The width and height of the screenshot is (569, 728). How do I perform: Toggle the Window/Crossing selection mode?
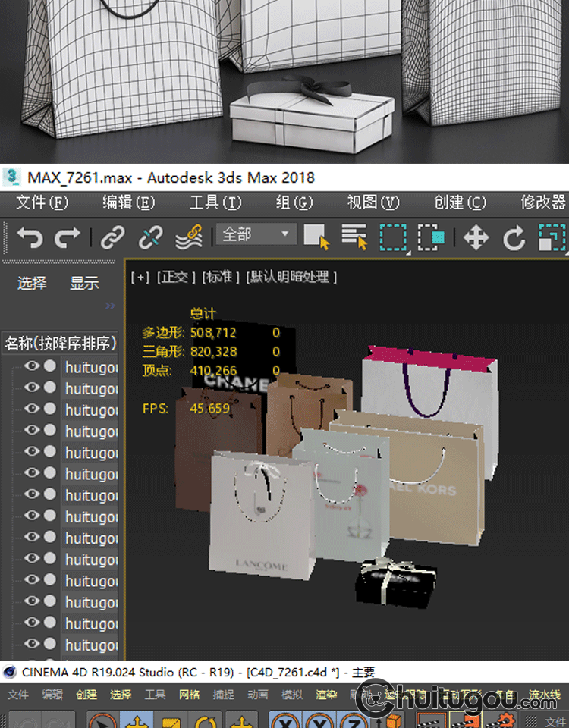pos(431,237)
